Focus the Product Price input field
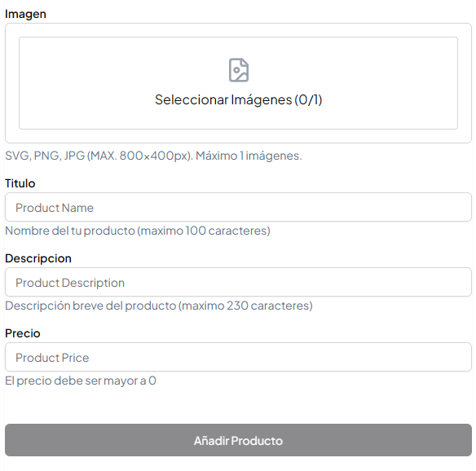Image resolution: width=476 pixels, height=471 pixels. click(238, 357)
